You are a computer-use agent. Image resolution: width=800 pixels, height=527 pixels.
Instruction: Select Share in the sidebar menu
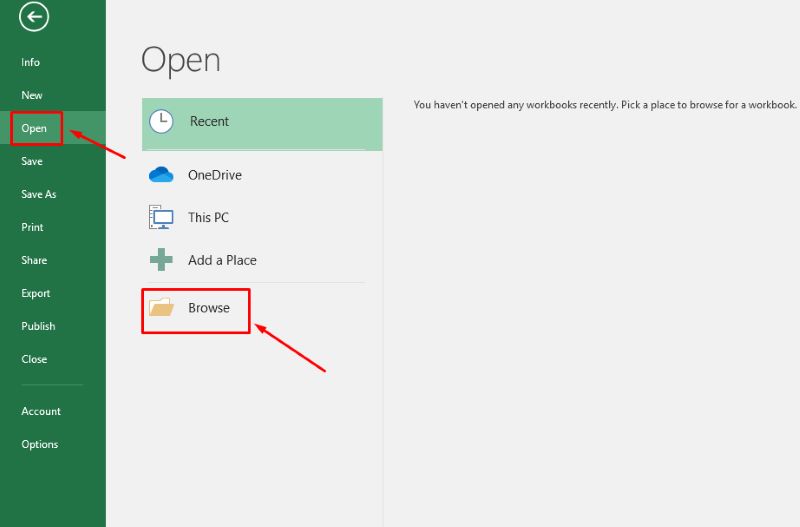click(34, 260)
